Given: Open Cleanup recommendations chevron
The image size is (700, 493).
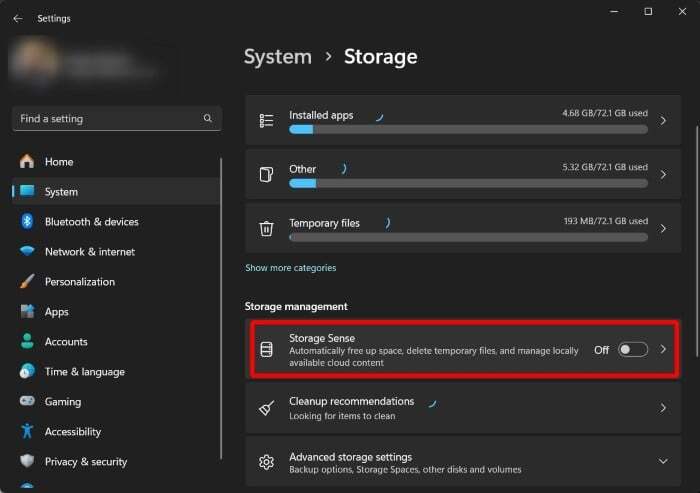Looking at the screenshot, I should 663,408.
